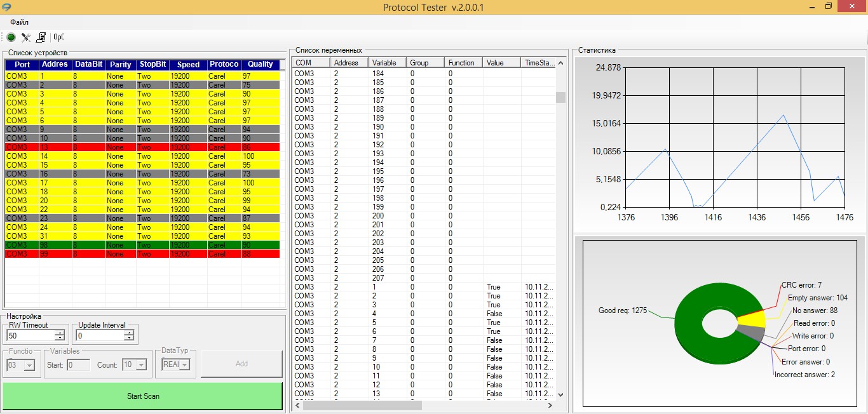Select the device row with address 31
The image size is (868, 414).
[143, 236]
